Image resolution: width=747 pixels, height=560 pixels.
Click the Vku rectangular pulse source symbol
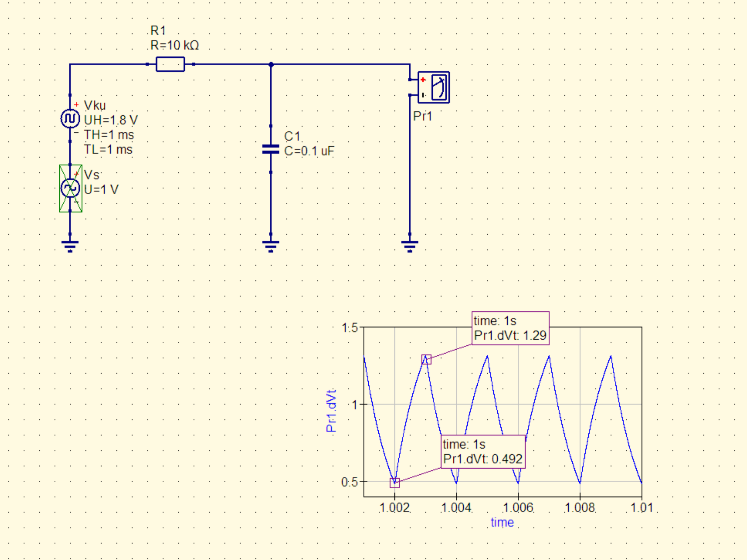[x=70, y=119]
